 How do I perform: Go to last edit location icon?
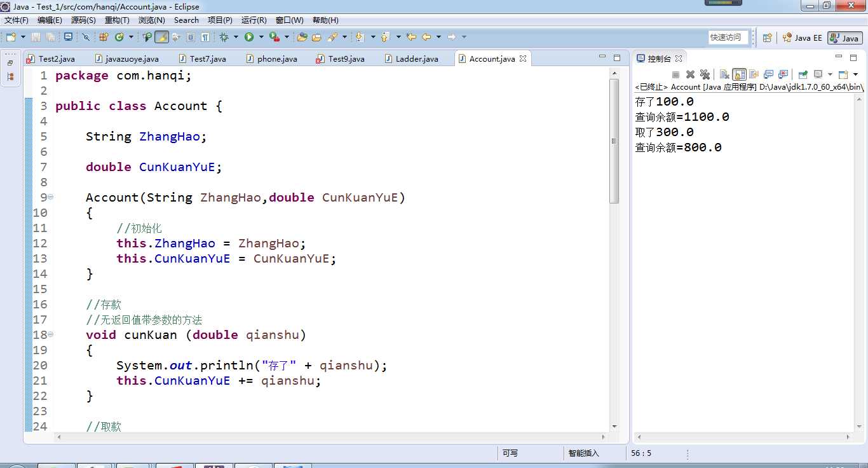point(410,37)
